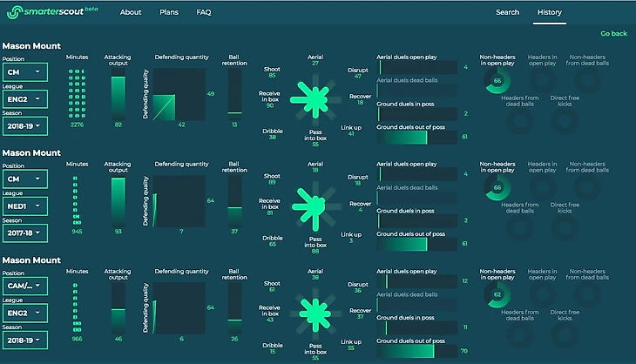Open the Search tab
636x364 pixels.
tap(507, 12)
